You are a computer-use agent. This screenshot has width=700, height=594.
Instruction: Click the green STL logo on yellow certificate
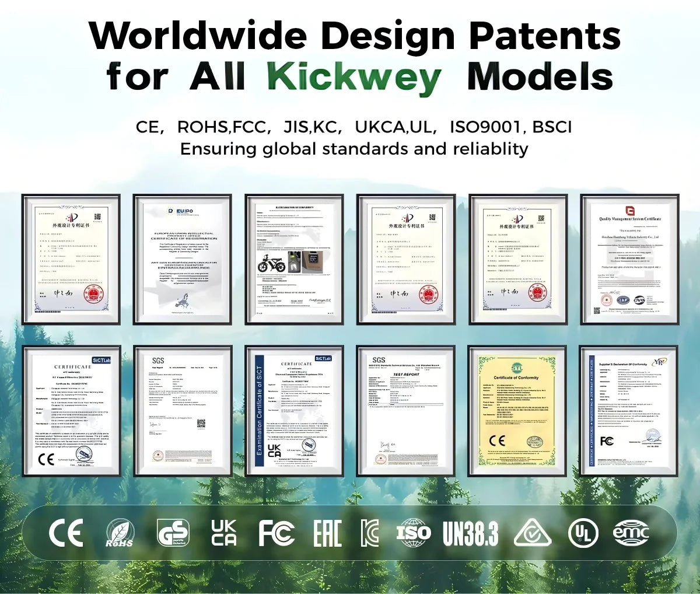click(x=517, y=368)
